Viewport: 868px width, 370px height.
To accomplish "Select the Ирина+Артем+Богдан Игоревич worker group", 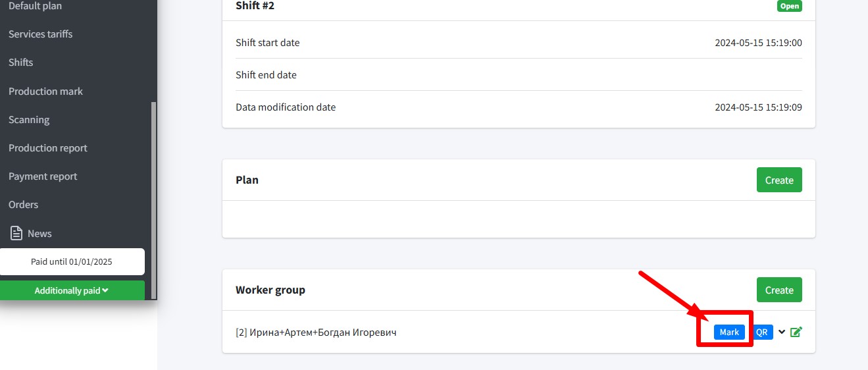I will [316, 332].
